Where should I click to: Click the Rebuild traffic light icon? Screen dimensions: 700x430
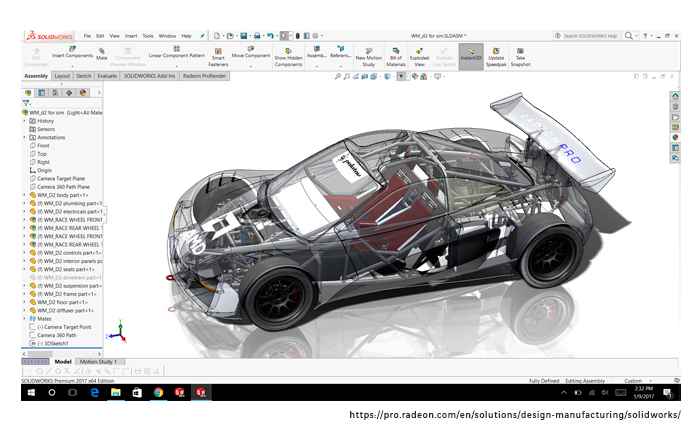(x=297, y=36)
